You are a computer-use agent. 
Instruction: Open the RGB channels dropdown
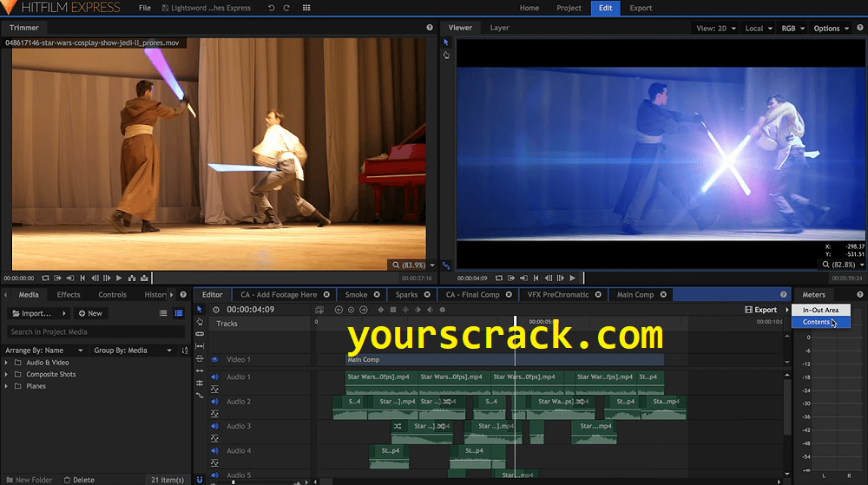pyautogui.click(x=792, y=29)
